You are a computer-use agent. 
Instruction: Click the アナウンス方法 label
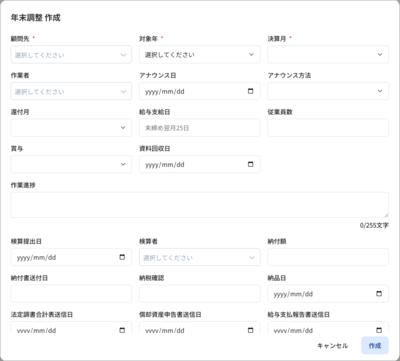point(289,75)
